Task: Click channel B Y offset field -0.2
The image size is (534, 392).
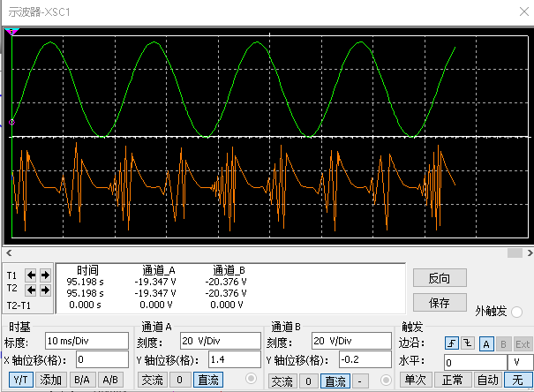Action: pos(365,359)
